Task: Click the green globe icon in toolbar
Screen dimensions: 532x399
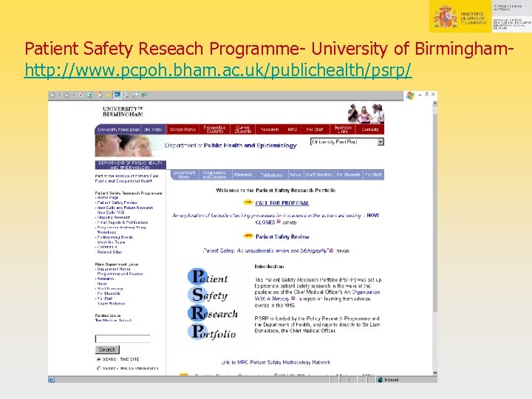Action: point(144,95)
